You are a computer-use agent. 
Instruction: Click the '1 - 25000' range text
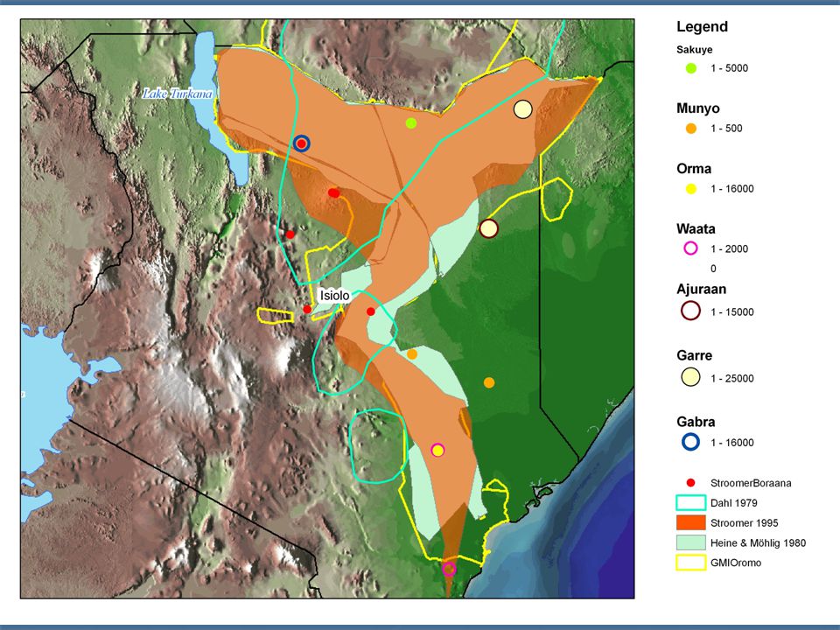click(731, 378)
